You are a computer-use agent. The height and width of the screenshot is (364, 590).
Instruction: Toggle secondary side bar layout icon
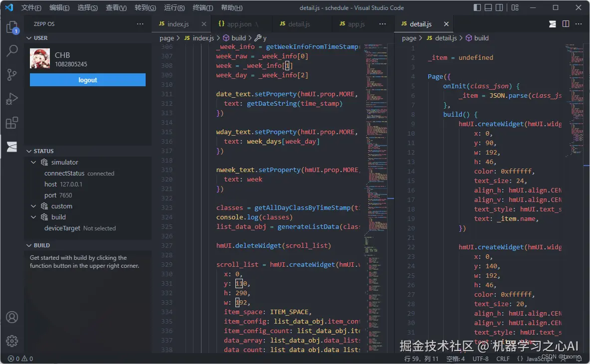tap(499, 7)
